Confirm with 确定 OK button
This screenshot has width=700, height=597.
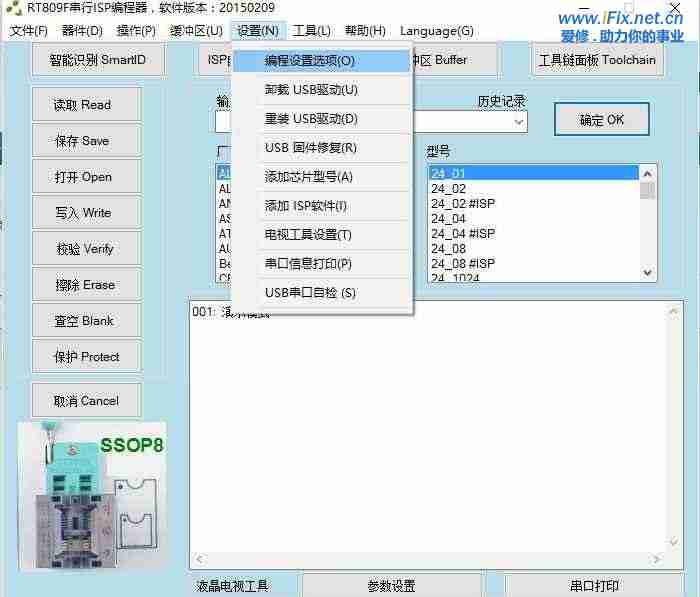click(601, 119)
